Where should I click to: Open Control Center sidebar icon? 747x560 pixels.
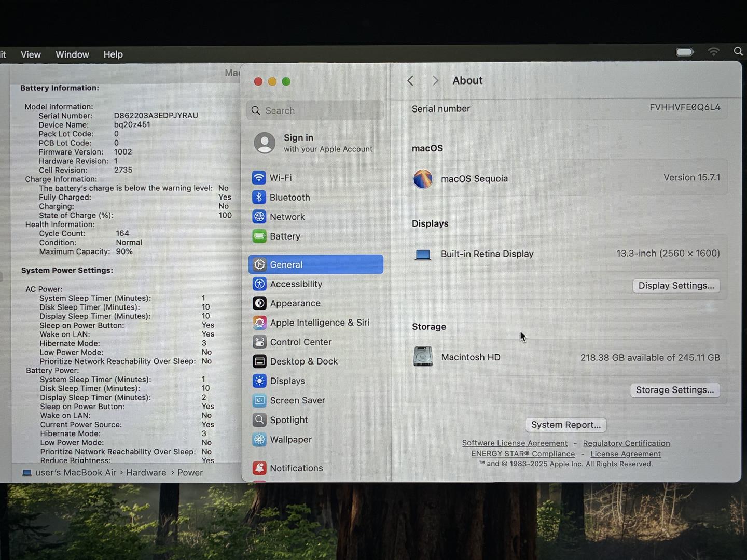(x=259, y=342)
